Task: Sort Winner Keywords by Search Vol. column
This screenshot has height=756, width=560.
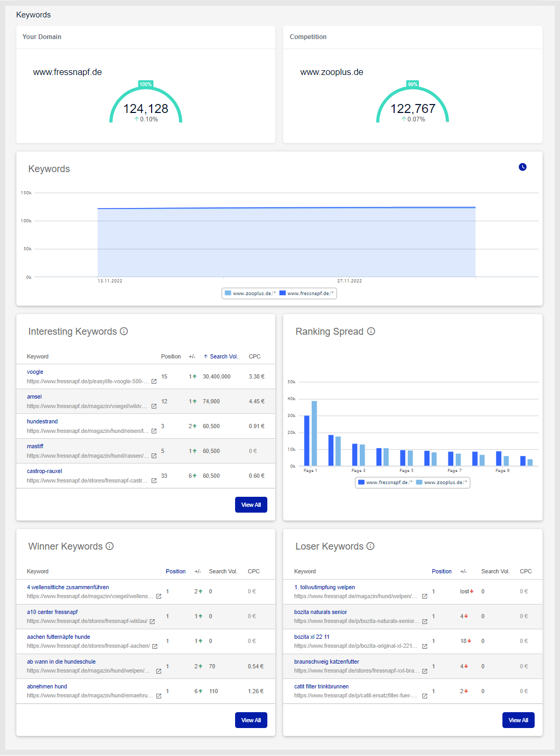Action: click(x=223, y=571)
